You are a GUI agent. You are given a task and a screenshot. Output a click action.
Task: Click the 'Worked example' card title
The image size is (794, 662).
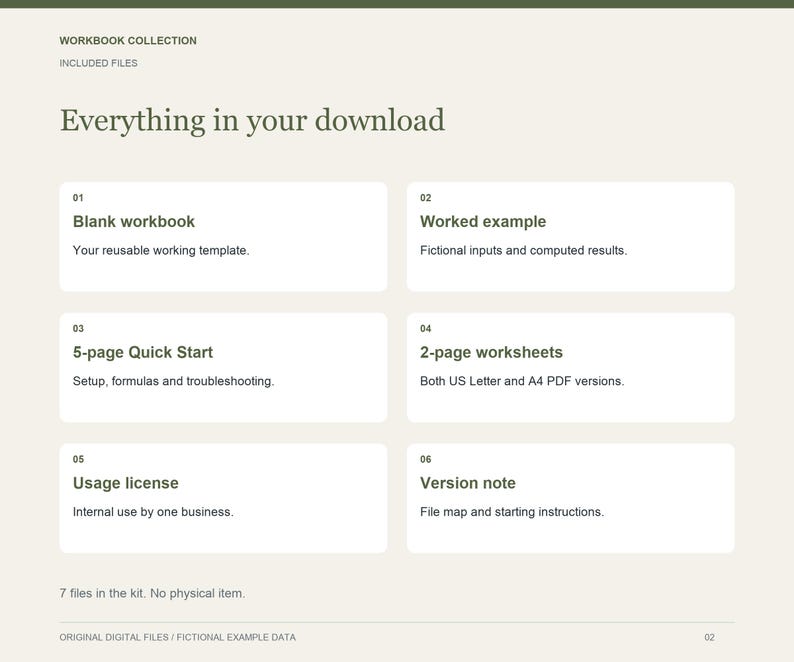(483, 221)
